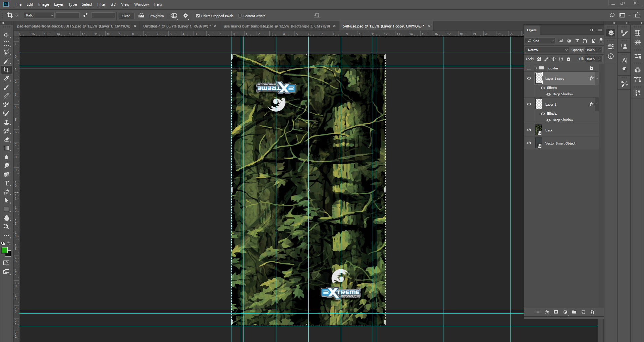644x342 pixels.
Task: Add a layer style fx
Action: 547,312
